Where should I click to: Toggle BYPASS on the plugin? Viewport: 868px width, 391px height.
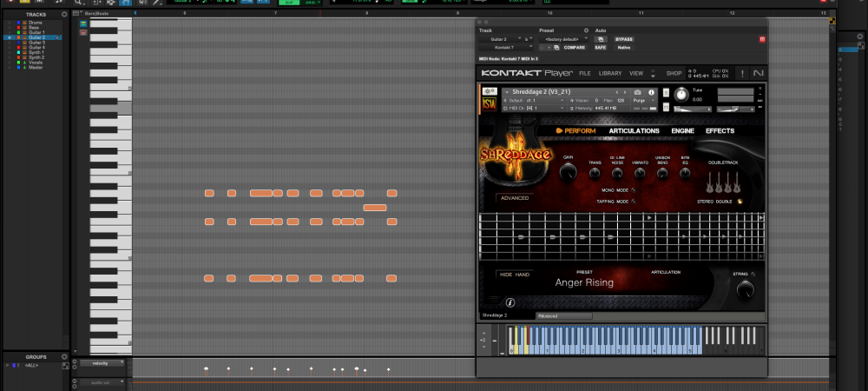pos(624,39)
